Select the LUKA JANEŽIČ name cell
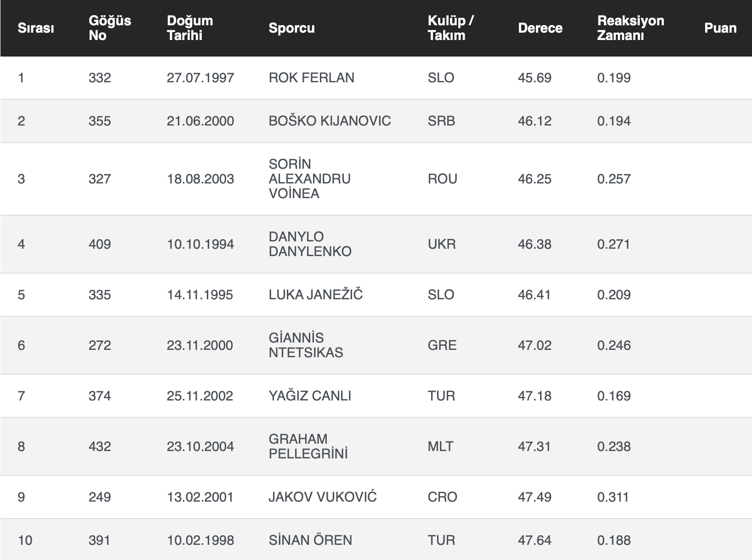Viewport: 752px width, 560px height. (x=315, y=295)
